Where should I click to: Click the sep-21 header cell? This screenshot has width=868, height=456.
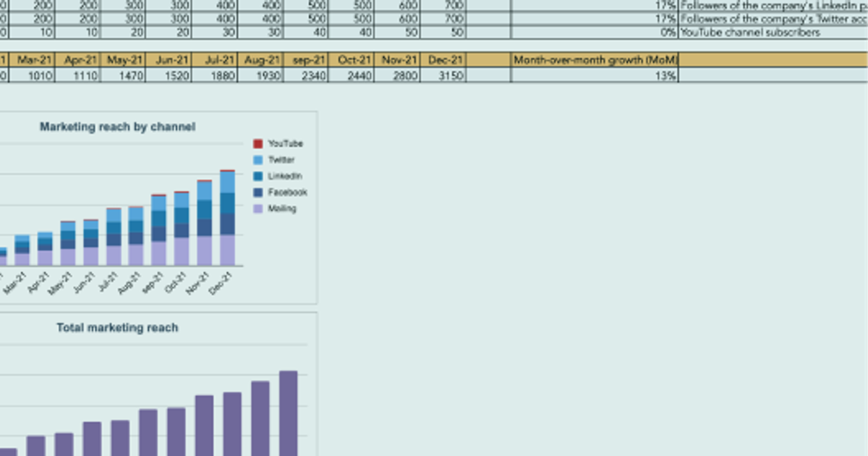[x=307, y=60]
